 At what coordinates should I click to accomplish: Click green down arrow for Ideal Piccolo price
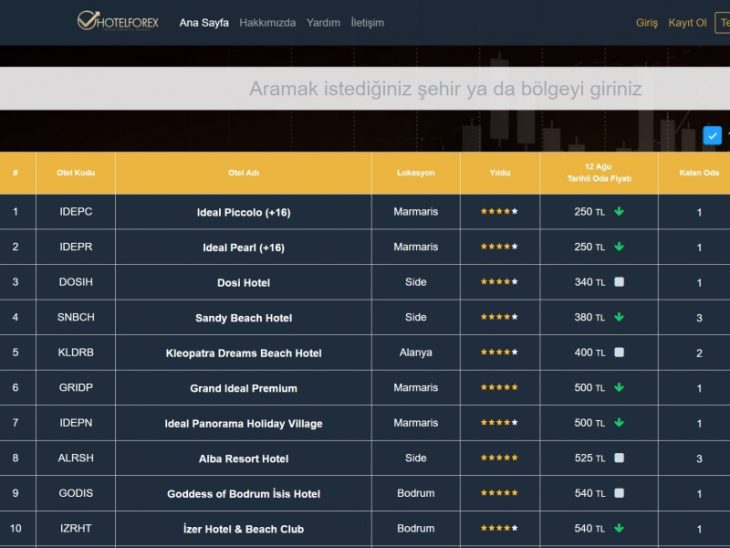(x=619, y=212)
